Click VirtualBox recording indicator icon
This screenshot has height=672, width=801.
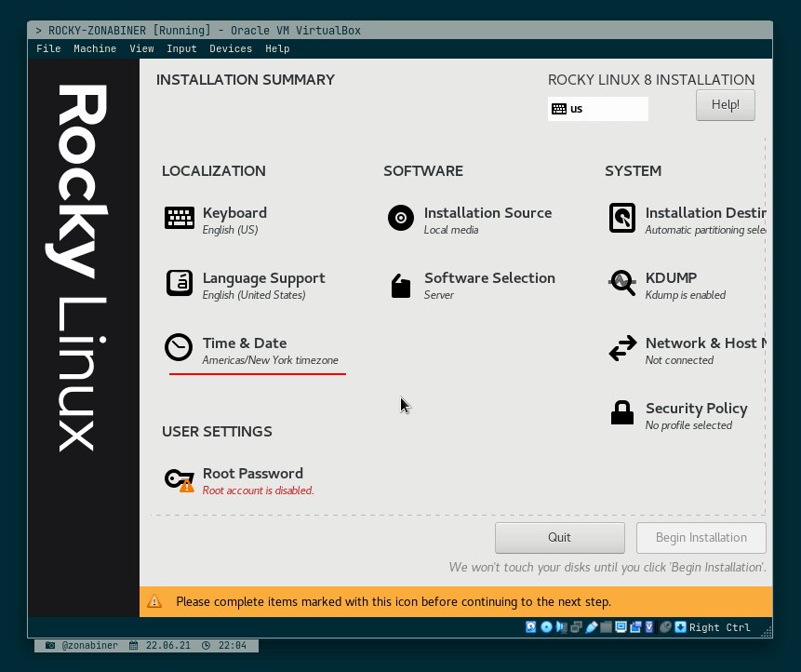pyautogui.click(x=635, y=627)
